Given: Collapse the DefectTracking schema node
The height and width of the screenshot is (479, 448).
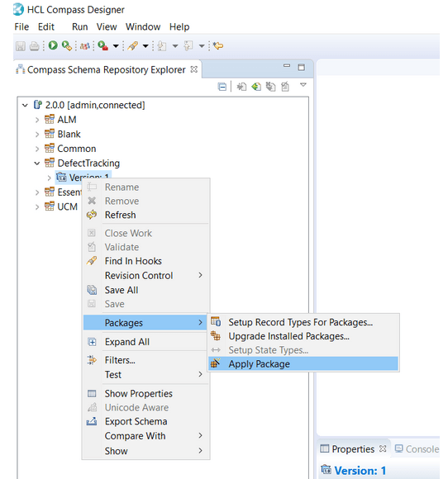Looking at the screenshot, I should tap(37, 164).
